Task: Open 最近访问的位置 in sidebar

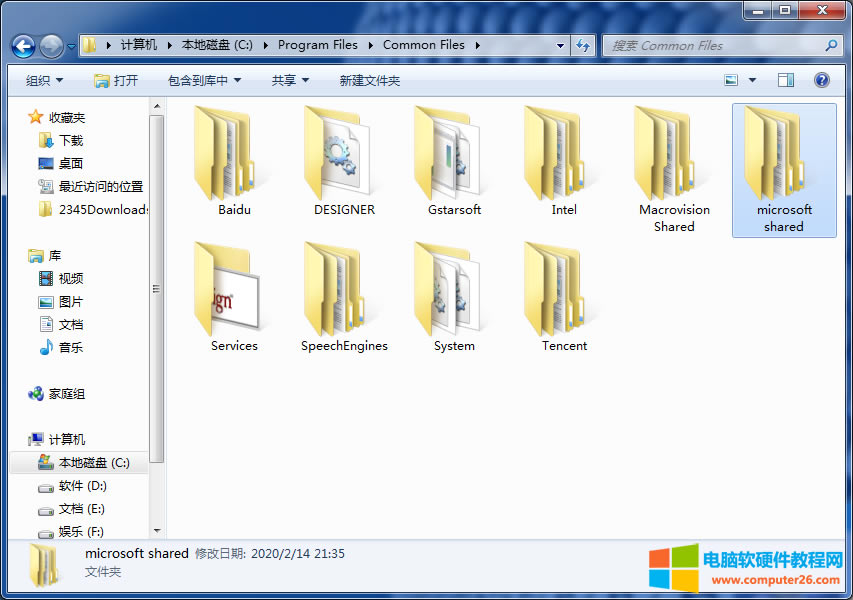Action: pyautogui.click(x=90, y=187)
